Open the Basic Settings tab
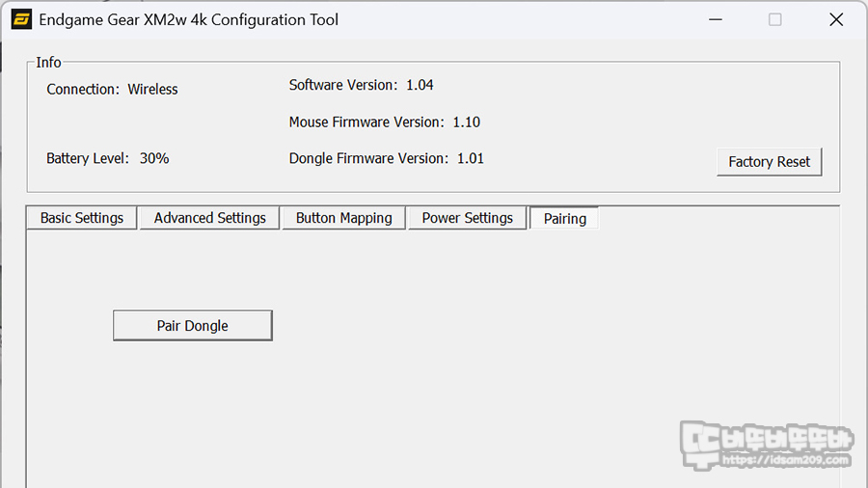 [x=82, y=218]
